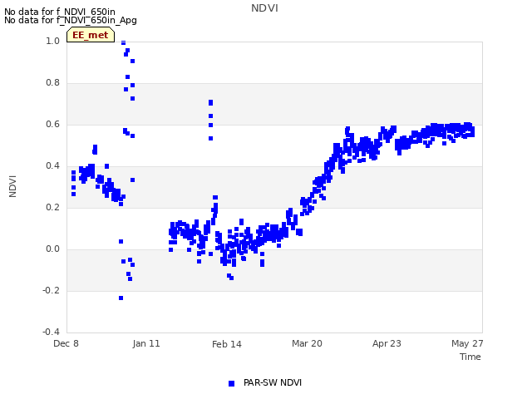Click the blue PAR-SW NDVI legend marker

point(231,383)
